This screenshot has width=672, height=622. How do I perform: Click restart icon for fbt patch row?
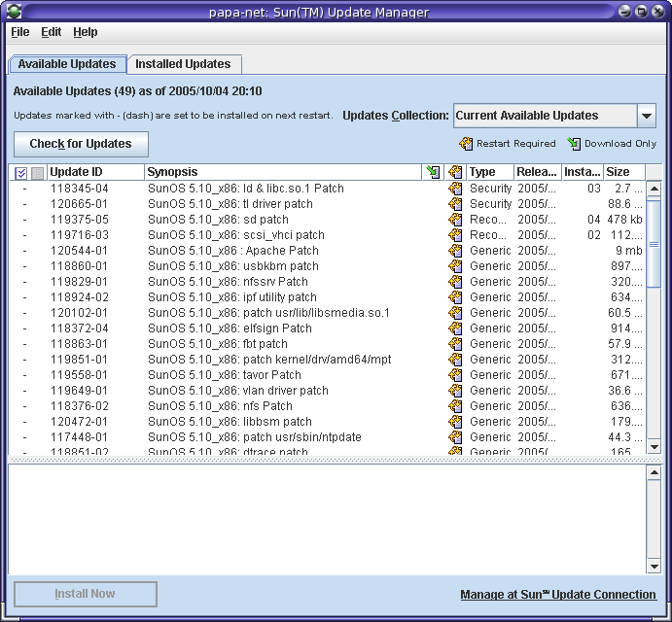coord(455,343)
